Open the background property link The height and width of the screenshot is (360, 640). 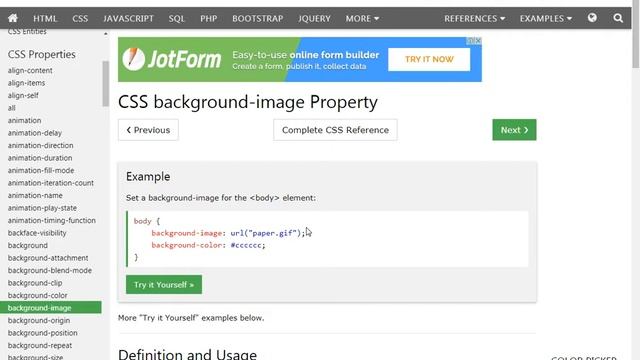[28, 246]
